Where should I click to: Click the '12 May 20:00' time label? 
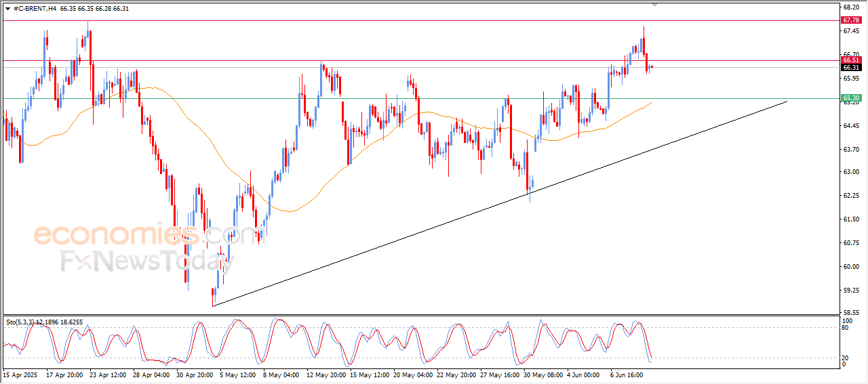(x=327, y=374)
